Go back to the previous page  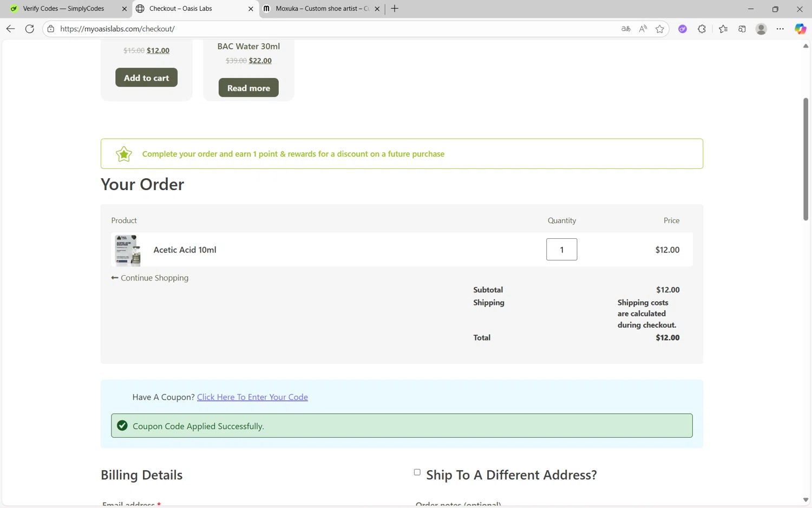tap(10, 29)
